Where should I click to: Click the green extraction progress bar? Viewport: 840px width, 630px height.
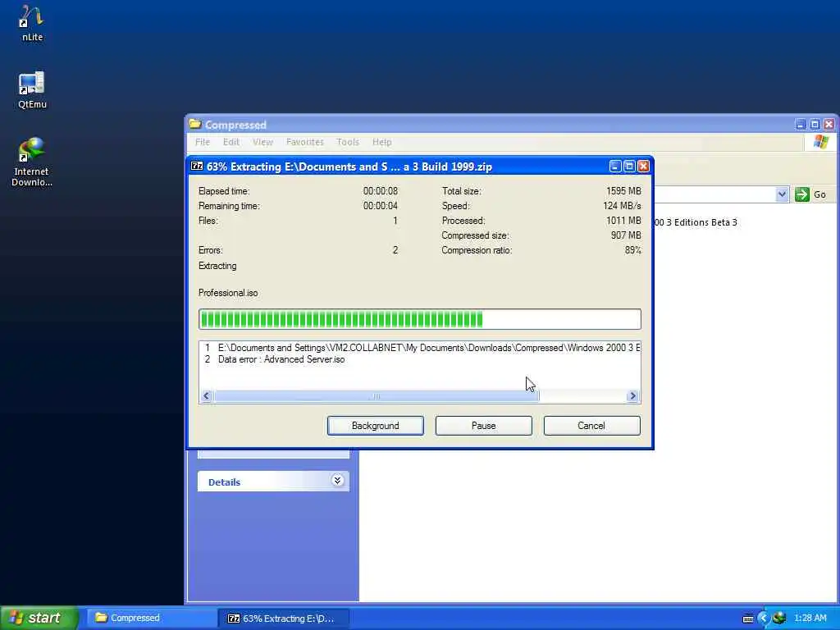click(x=419, y=319)
